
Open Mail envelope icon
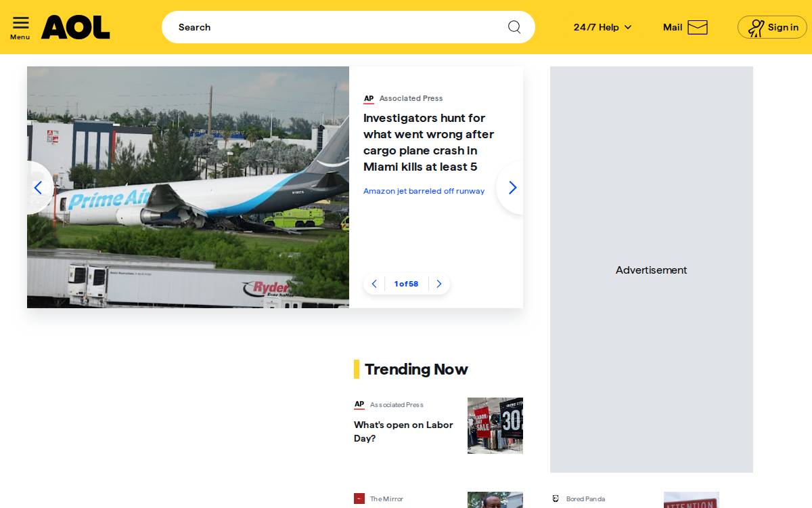(698, 27)
